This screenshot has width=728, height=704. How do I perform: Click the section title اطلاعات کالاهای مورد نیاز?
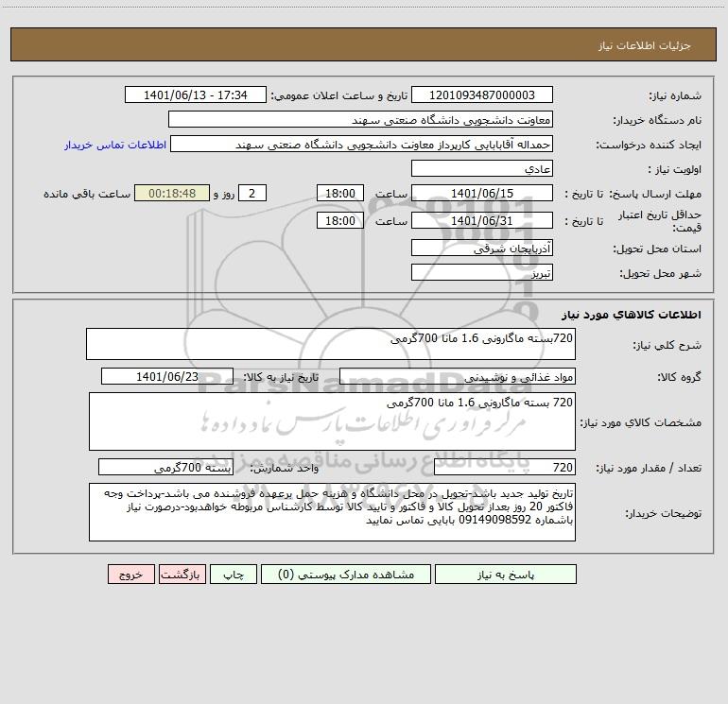tap(632, 315)
